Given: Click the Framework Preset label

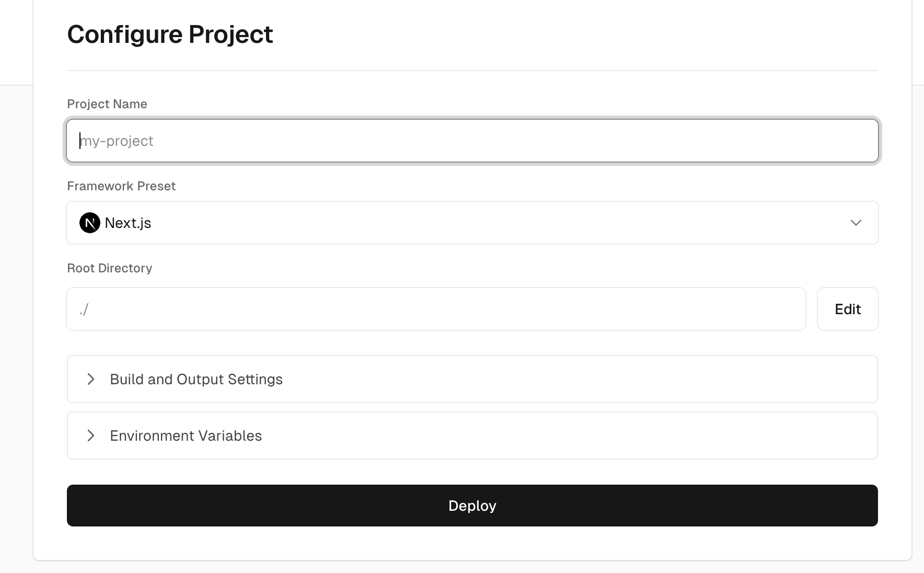Looking at the screenshot, I should [x=121, y=186].
